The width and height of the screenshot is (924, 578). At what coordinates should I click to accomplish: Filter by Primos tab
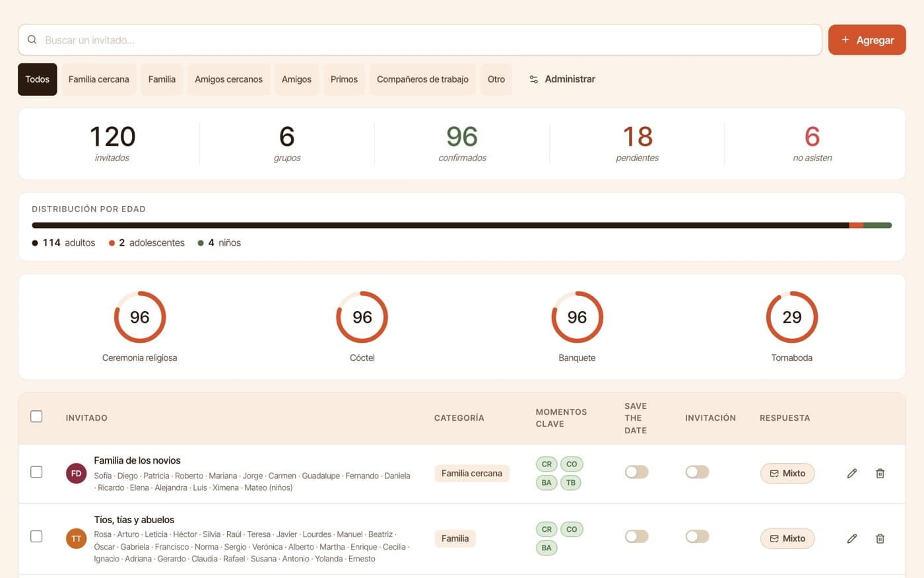344,79
